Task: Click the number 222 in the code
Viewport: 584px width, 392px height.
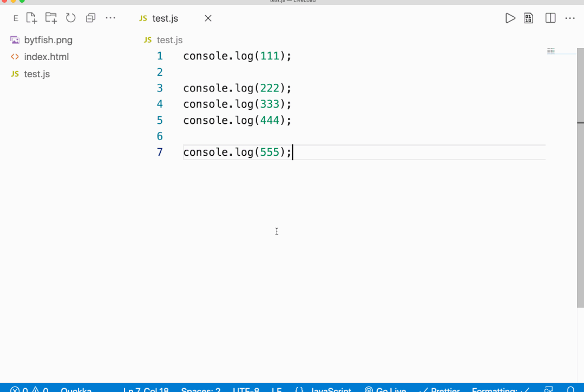Action: pyautogui.click(x=270, y=88)
